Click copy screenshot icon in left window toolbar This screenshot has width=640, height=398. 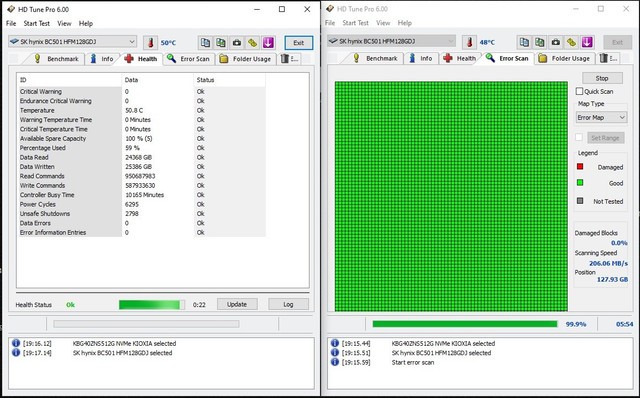[x=221, y=42]
